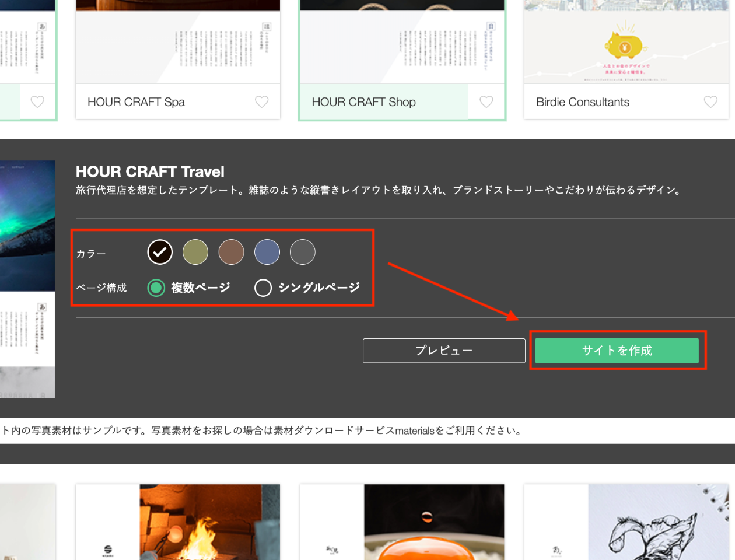Favorite the HOUR CRAFT Spa template heart
The height and width of the screenshot is (560, 735).
262,102
